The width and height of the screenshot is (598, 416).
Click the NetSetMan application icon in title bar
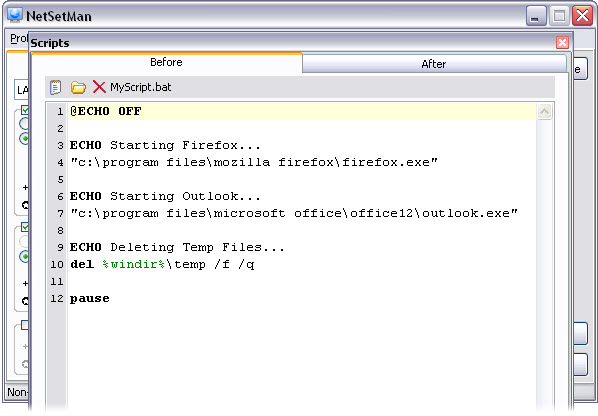point(15,15)
